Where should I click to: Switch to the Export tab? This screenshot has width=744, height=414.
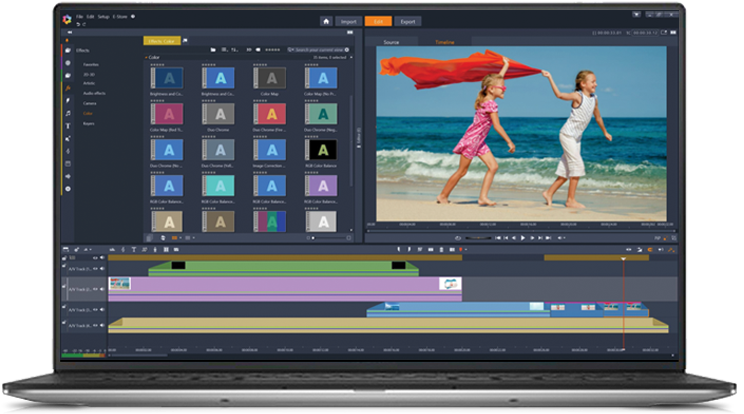pos(408,21)
